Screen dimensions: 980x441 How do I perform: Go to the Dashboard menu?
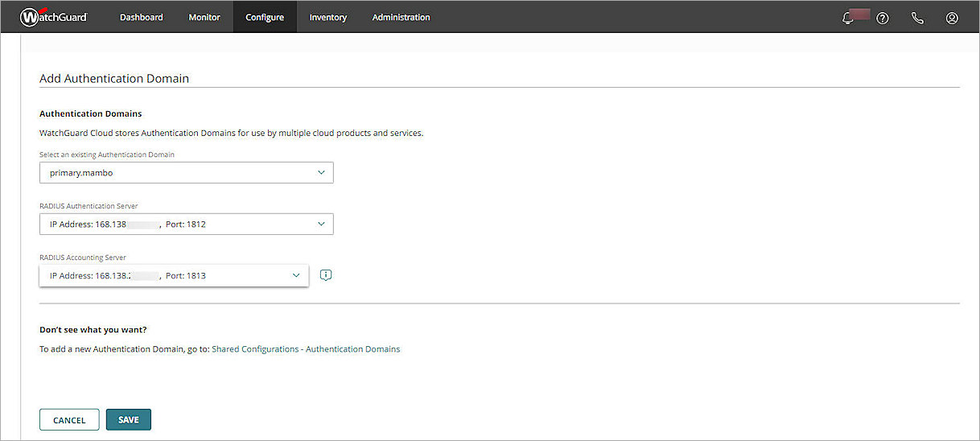pos(141,17)
